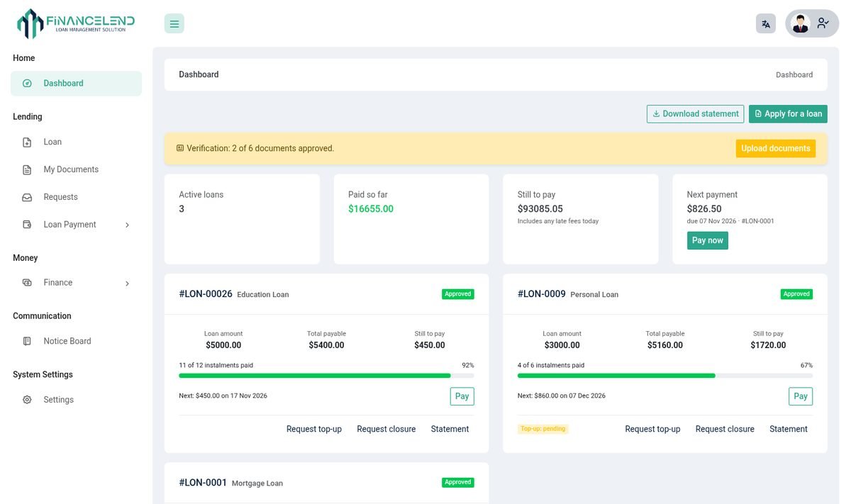Viewport: 851px width, 504px height.
Task: Click 'Next: $450.00 on 17 Nov 2026'
Action: coord(223,396)
